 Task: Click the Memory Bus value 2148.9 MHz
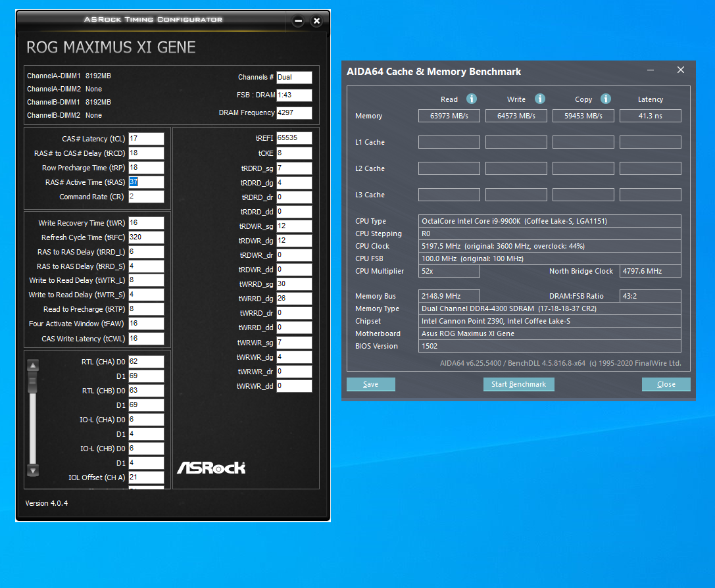point(449,296)
